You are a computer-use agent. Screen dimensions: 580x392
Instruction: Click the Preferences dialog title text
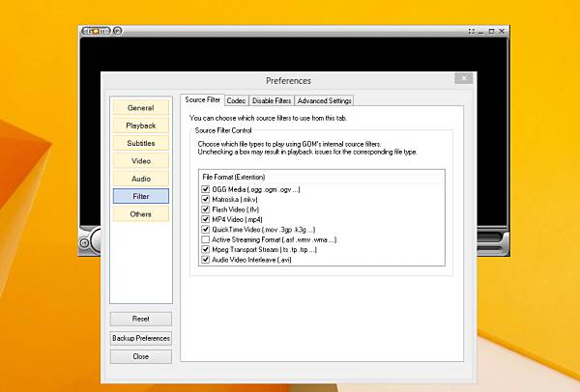click(x=288, y=80)
